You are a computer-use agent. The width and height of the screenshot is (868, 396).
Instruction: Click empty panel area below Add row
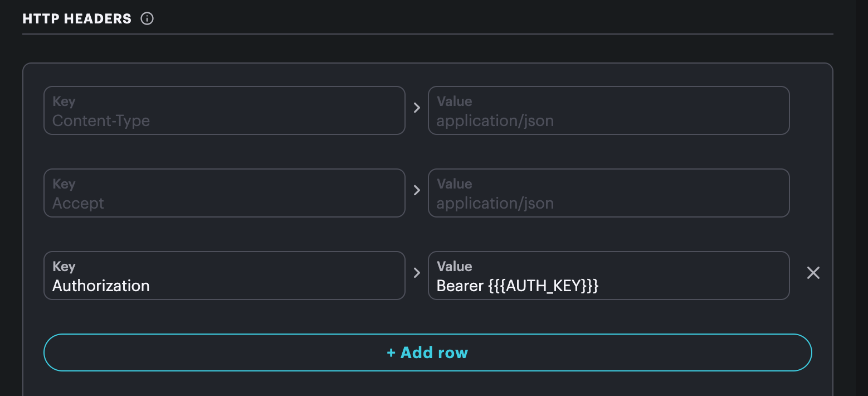[x=428, y=385]
